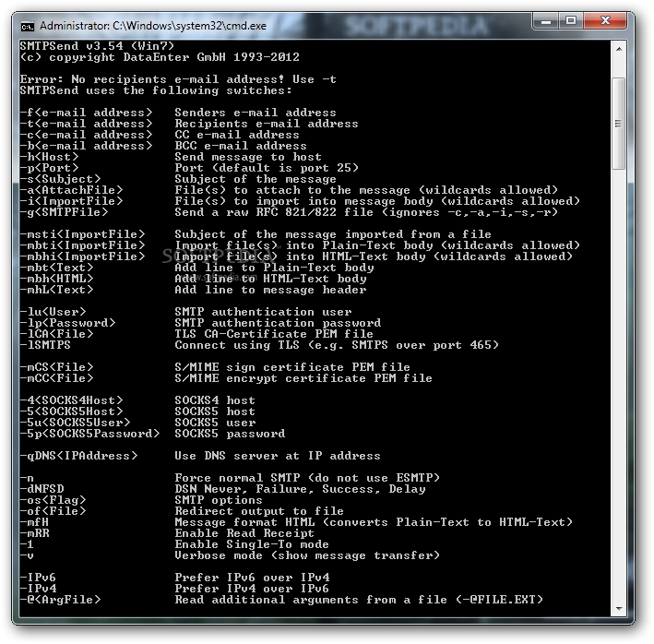Click the '-5p<SOCKS5Password>' switch
The width and height of the screenshot is (654, 644).
click(x=89, y=434)
